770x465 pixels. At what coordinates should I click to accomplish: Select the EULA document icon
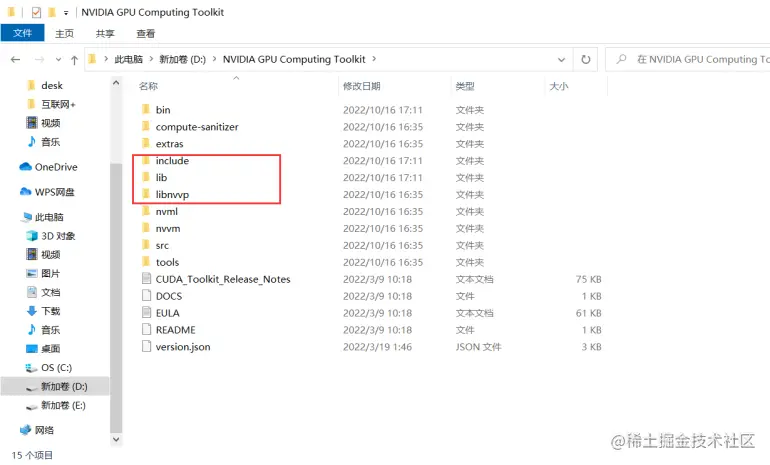coord(146,312)
